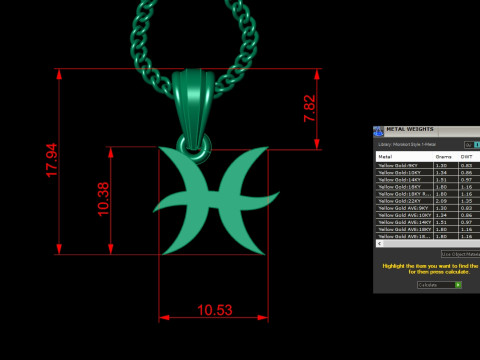Select the Yellow Gold AVE:9KY row
The height and width of the screenshot is (360, 480).
428,208
